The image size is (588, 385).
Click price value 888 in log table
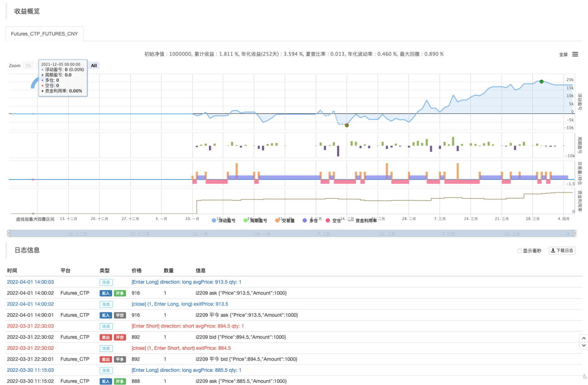(x=136, y=381)
